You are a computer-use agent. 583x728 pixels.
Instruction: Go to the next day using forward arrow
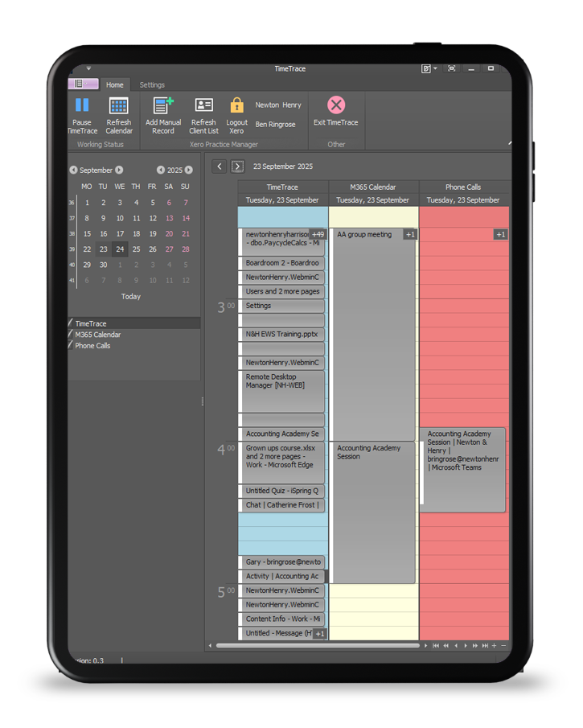pos(237,167)
